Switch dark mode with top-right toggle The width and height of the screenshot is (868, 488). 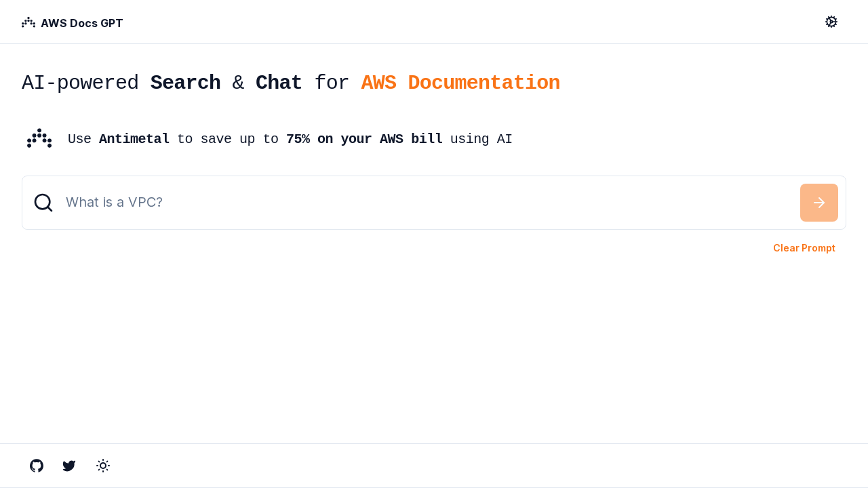[x=831, y=20]
